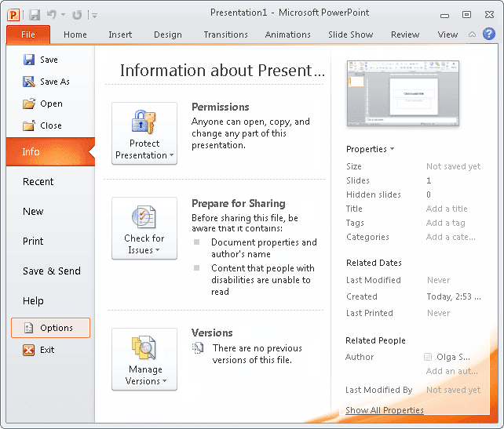Open the Manage Versions dropdown button
Viewport: 504px width, 429px height.
click(144, 359)
